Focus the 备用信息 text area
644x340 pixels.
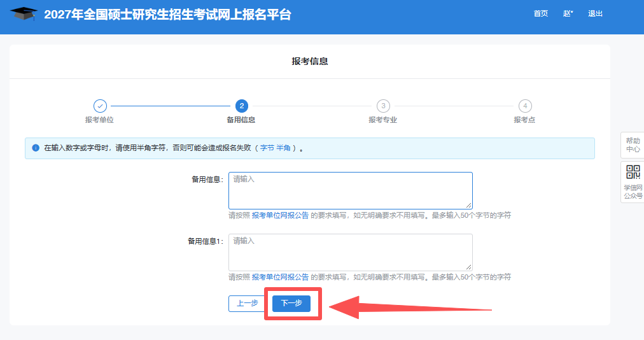(351, 190)
